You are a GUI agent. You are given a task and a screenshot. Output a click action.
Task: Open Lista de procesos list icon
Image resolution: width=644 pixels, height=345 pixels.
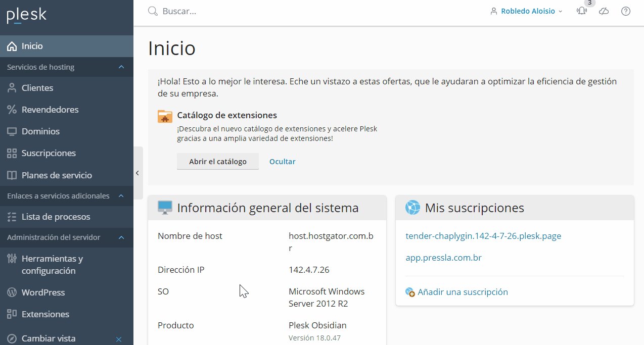[12, 217]
